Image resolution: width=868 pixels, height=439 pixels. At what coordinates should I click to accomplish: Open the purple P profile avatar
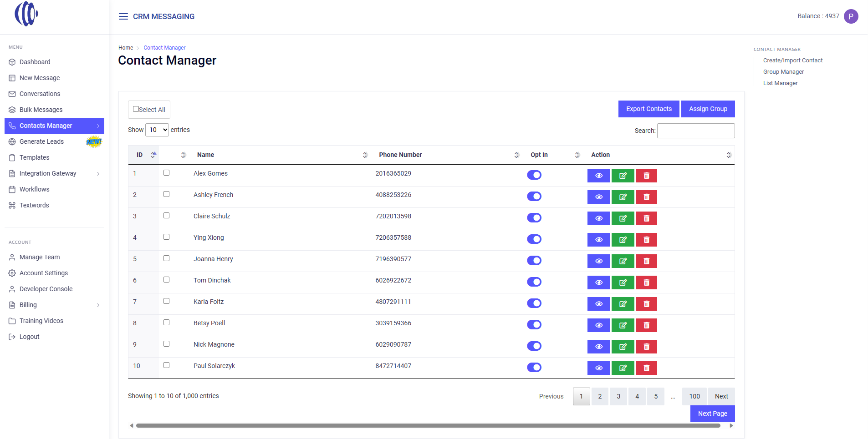pos(851,16)
